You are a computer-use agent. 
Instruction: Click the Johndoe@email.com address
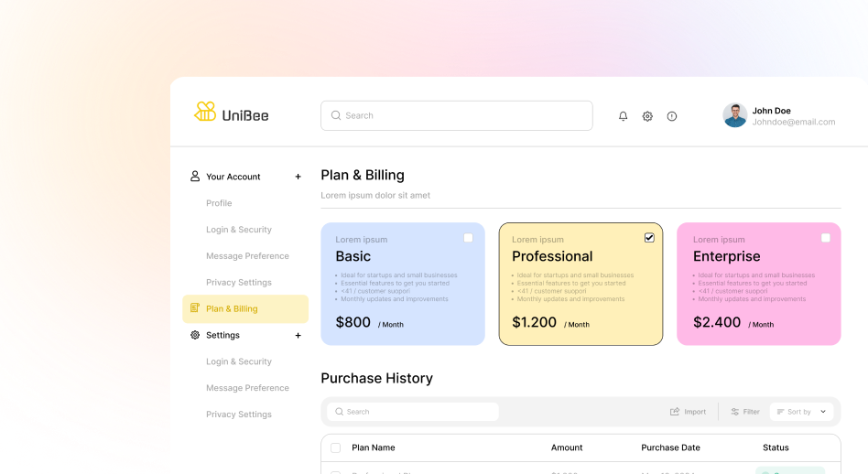point(793,122)
